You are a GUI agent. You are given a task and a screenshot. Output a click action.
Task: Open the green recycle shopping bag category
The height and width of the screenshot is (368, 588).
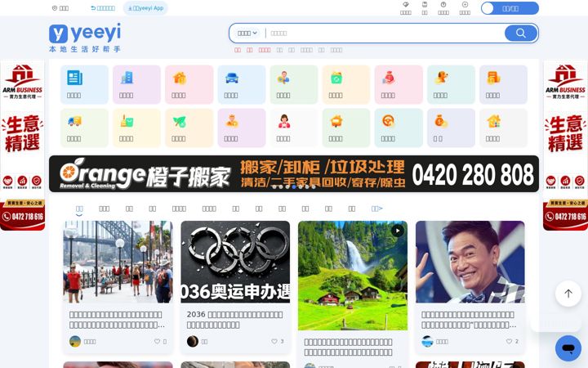pyautogui.click(x=346, y=84)
